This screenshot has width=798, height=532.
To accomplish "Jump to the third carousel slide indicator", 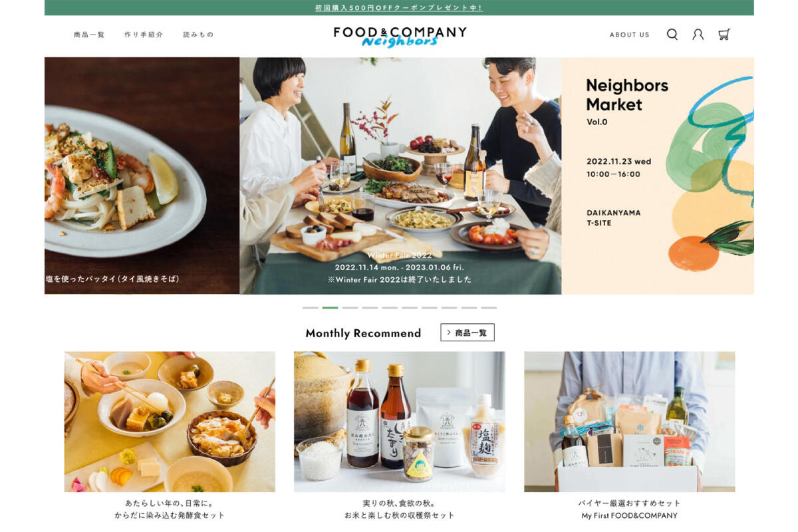I will (x=350, y=308).
